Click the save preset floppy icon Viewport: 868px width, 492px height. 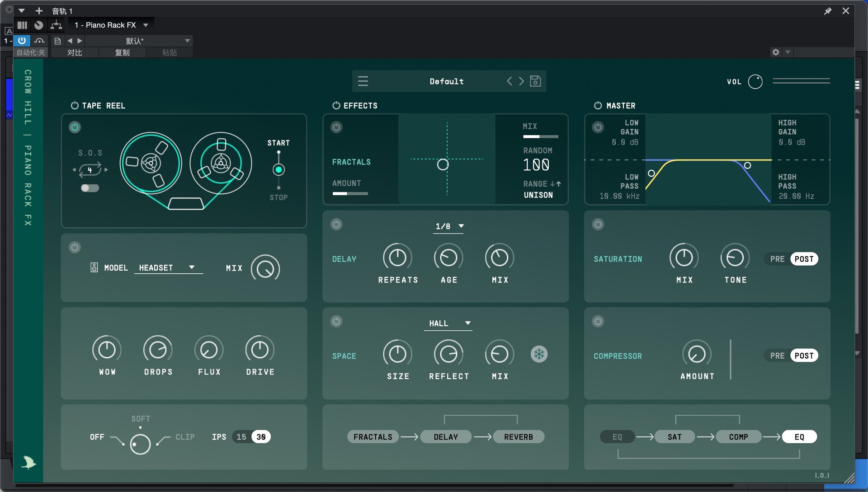pyautogui.click(x=535, y=81)
